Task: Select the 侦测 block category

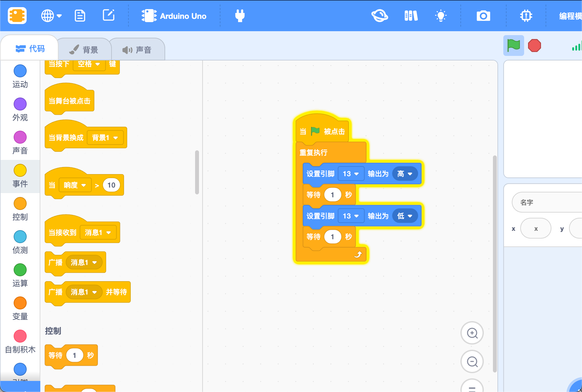Action: (20, 242)
